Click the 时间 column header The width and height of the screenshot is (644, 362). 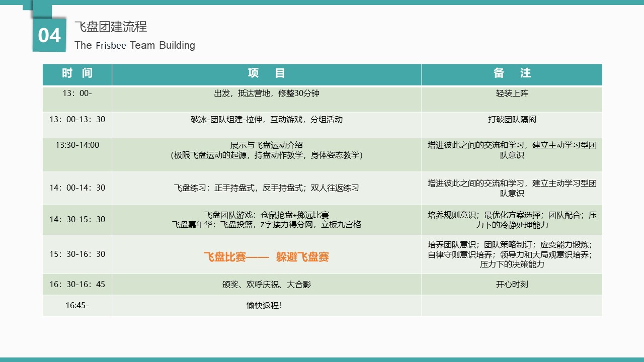tap(77, 73)
